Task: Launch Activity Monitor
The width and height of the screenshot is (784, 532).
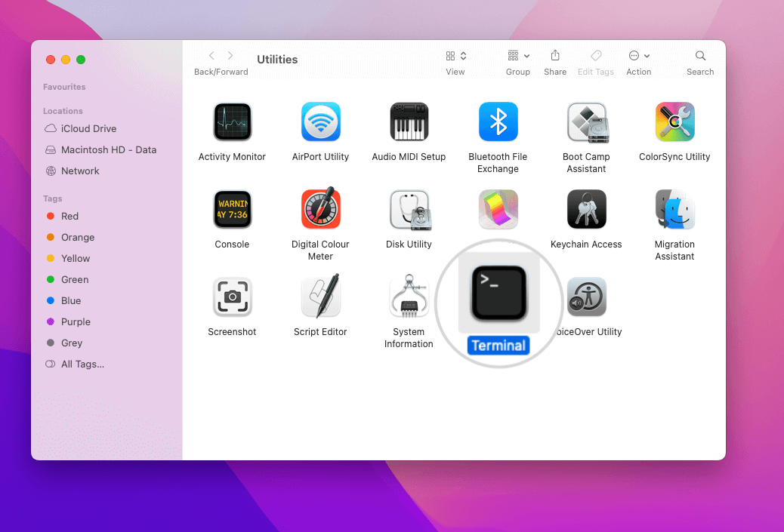Action: pos(232,121)
